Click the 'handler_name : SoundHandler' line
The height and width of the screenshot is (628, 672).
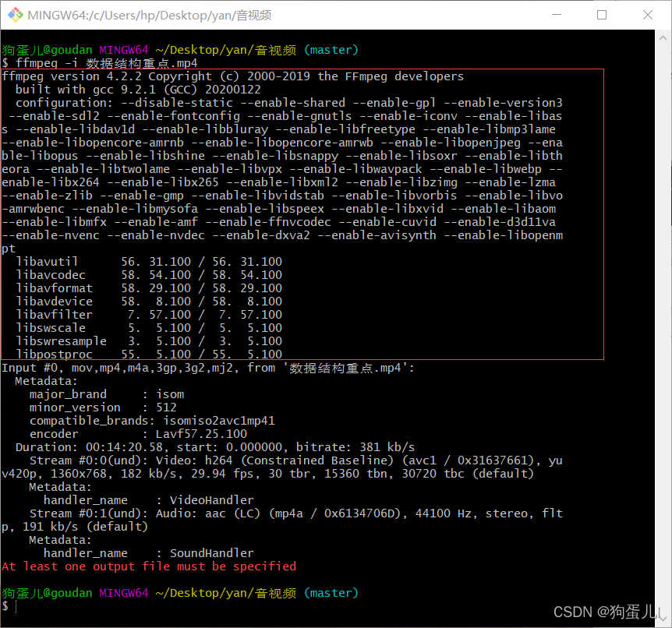[149, 553]
